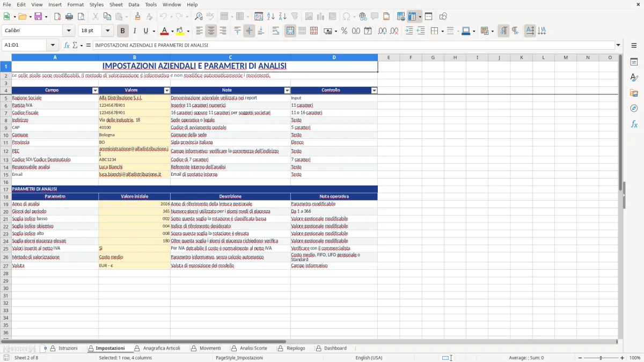This screenshot has height=362, width=644.
Task: Open sidebar Properties panel
Action: tap(634, 62)
